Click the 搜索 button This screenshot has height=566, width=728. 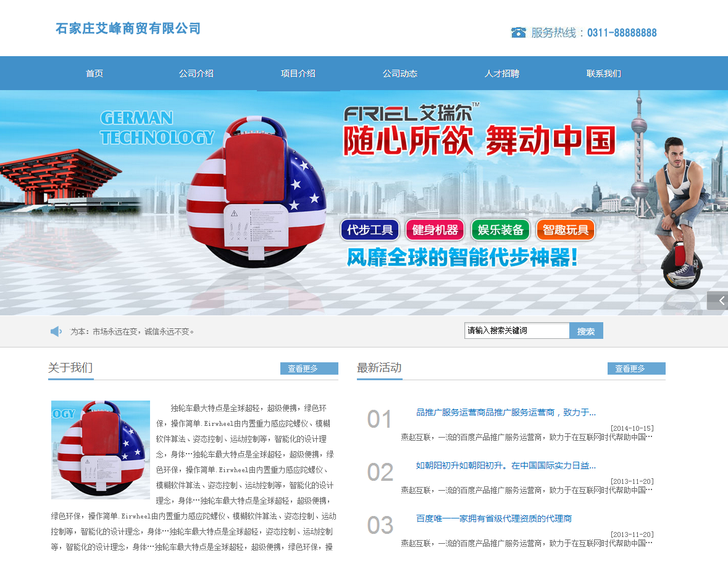pos(586,331)
